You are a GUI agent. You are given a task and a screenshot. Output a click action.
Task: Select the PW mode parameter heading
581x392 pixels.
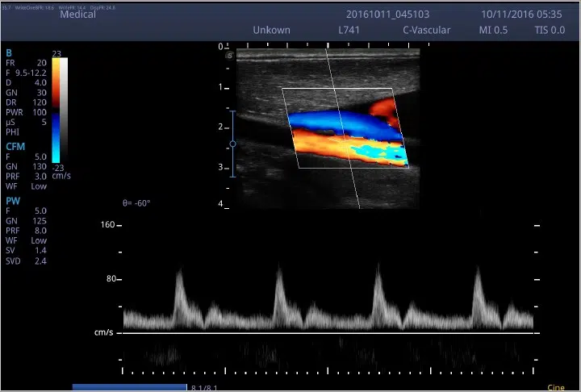coord(12,199)
